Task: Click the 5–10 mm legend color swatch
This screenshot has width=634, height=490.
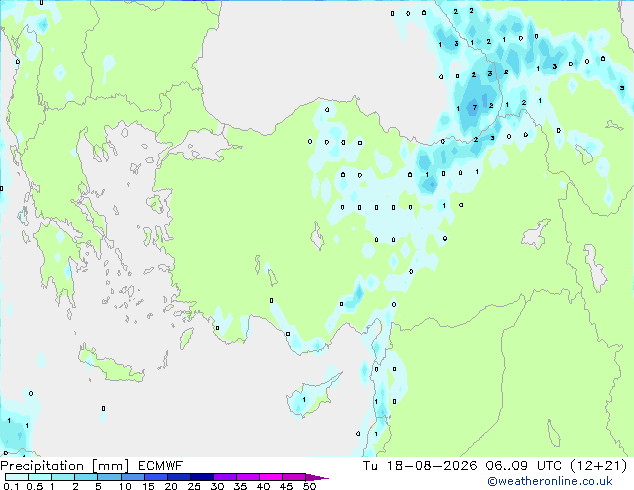Action: click(109, 477)
